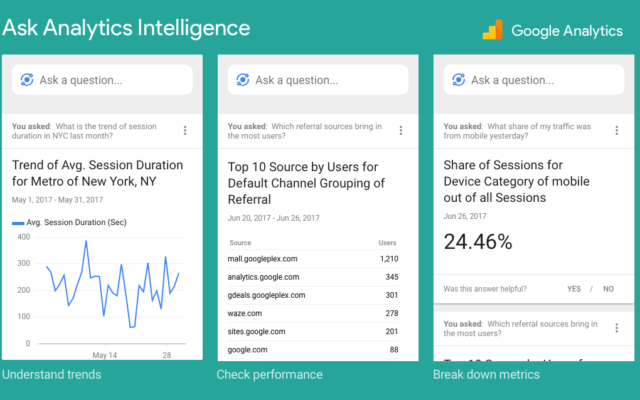Click the Analytics Intelligence icon in third card
The image size is (640, 400).
(459, 80)
